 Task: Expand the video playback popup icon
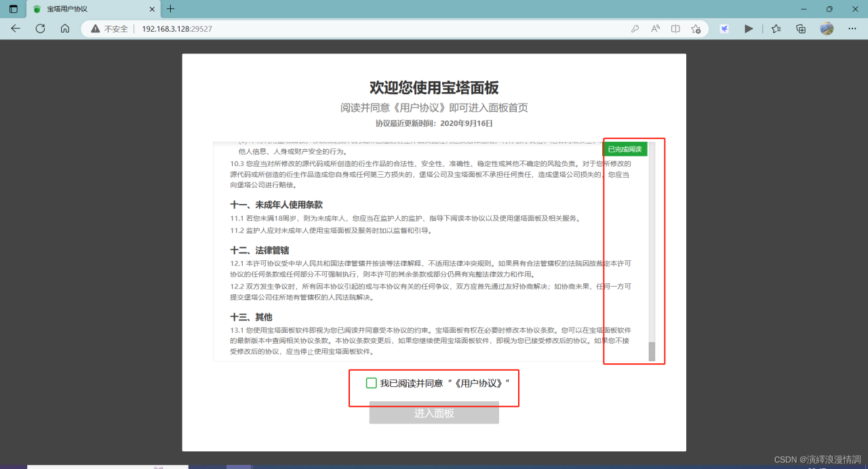coord(749,28)
